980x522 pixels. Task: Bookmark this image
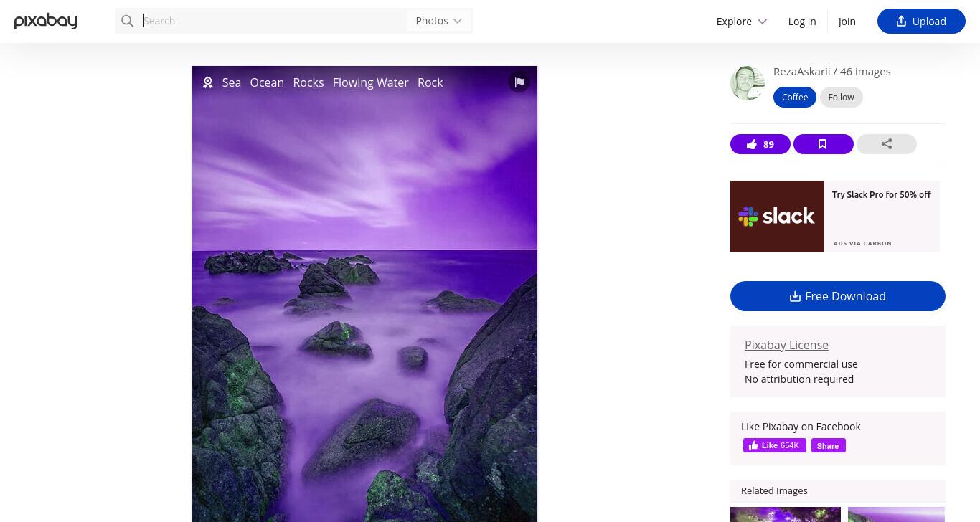click(x=824, y=144)
